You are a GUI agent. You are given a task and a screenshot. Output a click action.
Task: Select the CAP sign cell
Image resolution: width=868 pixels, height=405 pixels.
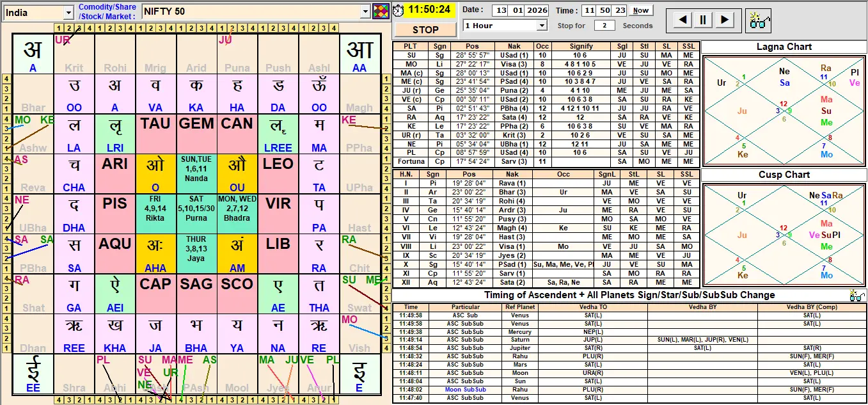(x=155, y=294)
